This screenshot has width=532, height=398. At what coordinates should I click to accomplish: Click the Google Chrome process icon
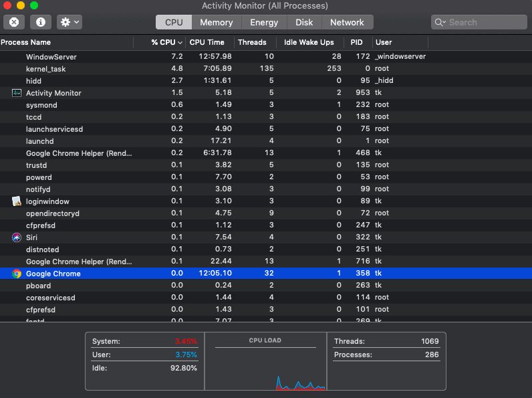(17, 274)
